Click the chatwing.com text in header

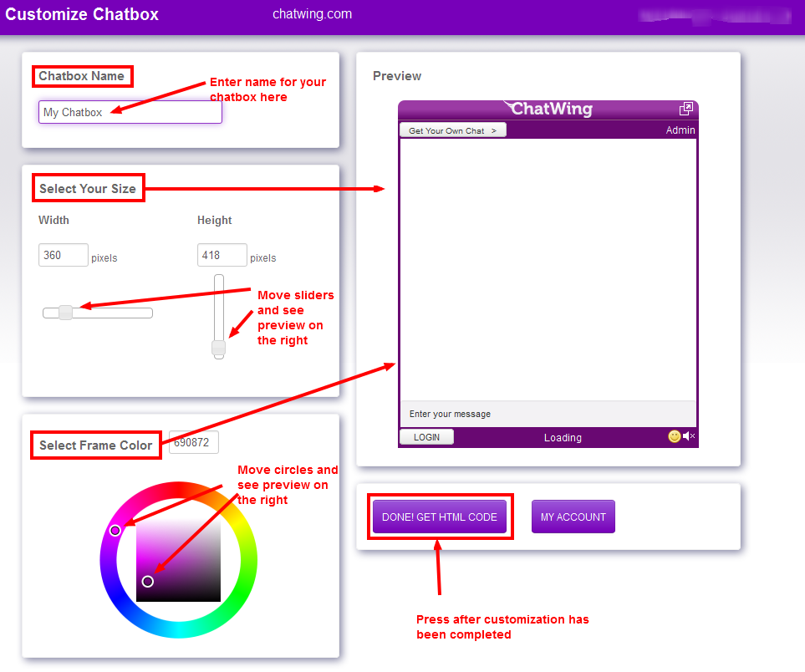(x=312, y=14)
